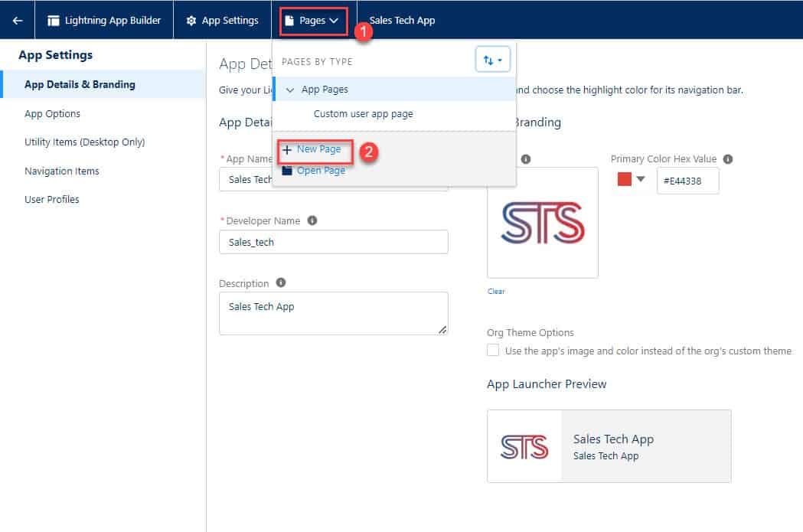Open the pages sort order dropdown

point(493,60)
